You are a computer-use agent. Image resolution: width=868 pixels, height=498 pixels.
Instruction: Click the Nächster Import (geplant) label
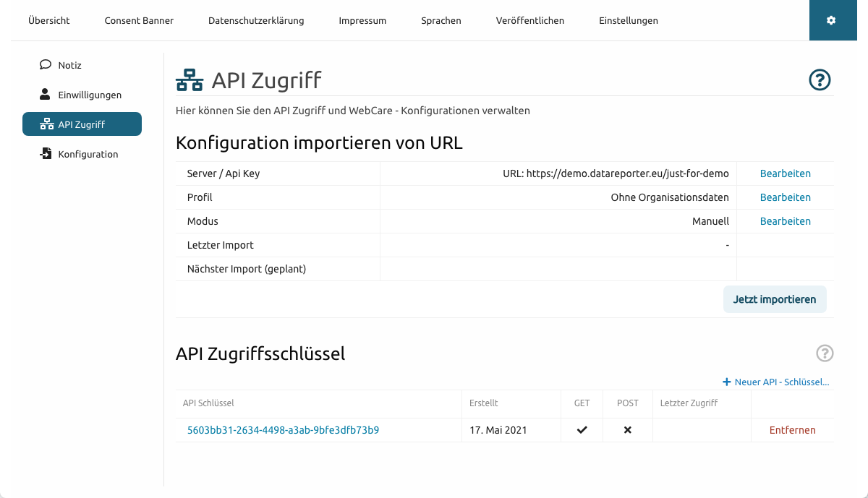click(x=246, y=269)
